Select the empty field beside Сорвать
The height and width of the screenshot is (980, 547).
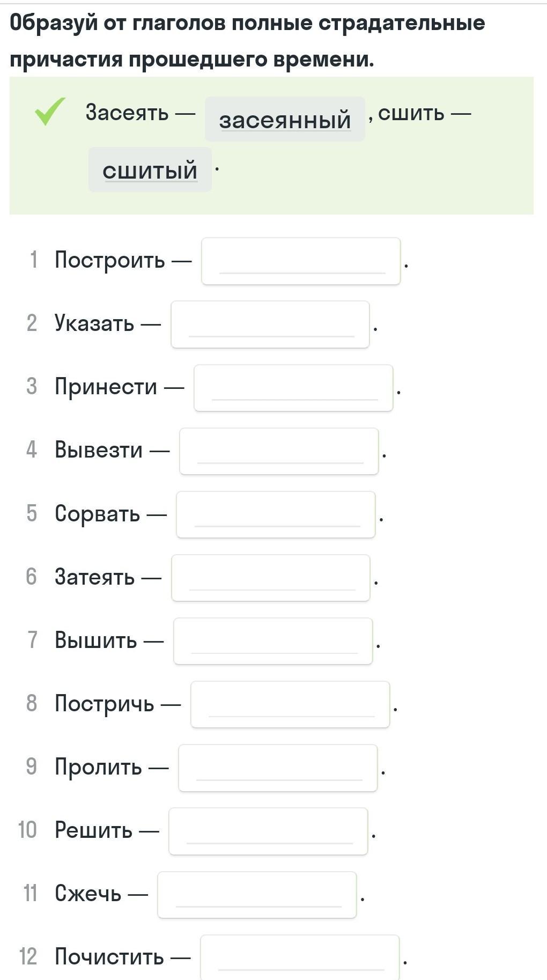(x=276, y=514)
